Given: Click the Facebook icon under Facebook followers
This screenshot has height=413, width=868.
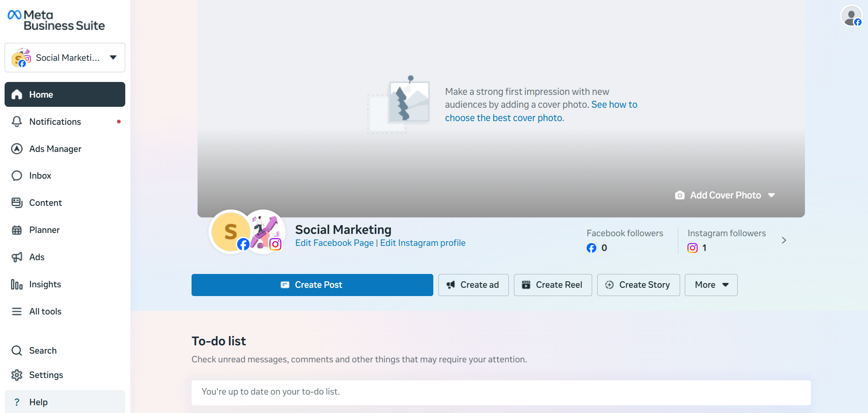Looking at the screenshot, I should [x=591, y=248].
